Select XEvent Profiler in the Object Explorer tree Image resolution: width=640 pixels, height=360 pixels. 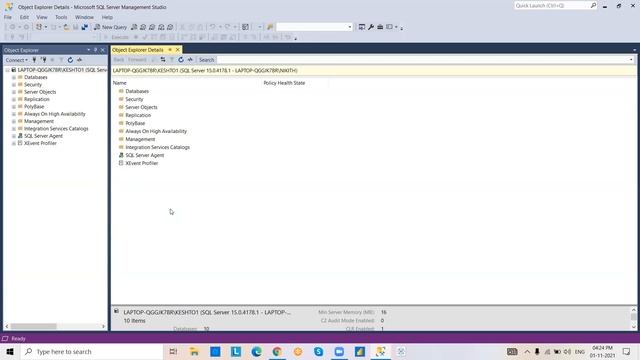point(40,143)
